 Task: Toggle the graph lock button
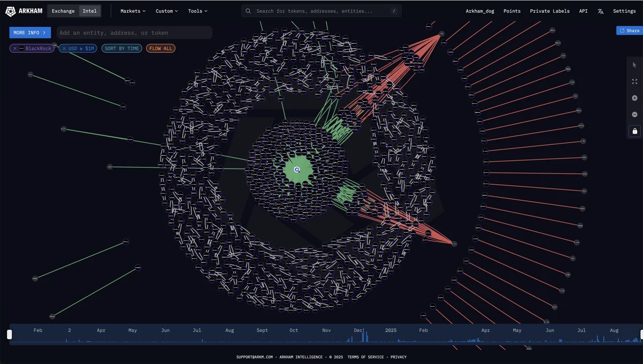click(634, 131)
